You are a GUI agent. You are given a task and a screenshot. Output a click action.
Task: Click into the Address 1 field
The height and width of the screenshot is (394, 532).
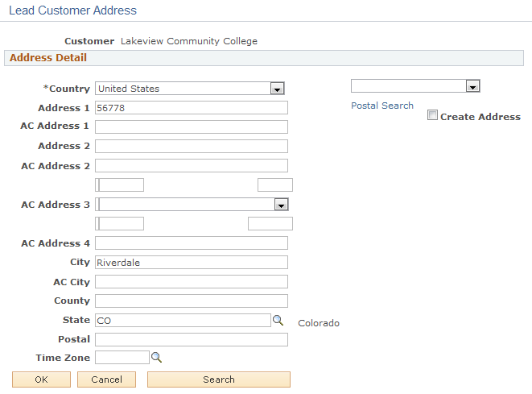point(191,108)
